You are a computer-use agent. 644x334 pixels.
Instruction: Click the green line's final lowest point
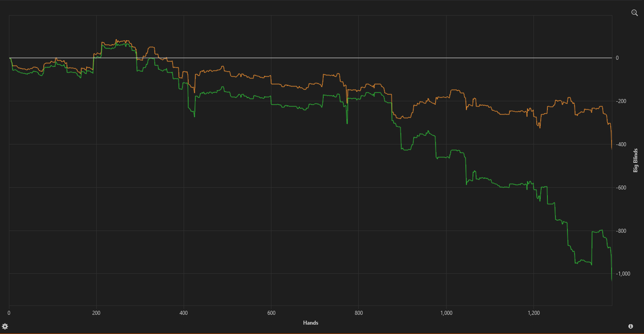[611, 280]
